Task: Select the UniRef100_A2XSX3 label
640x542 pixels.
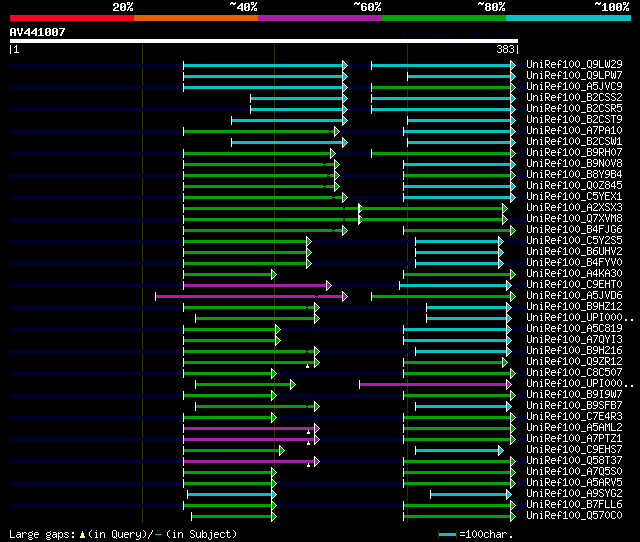Action: click(x=574, y=207)
